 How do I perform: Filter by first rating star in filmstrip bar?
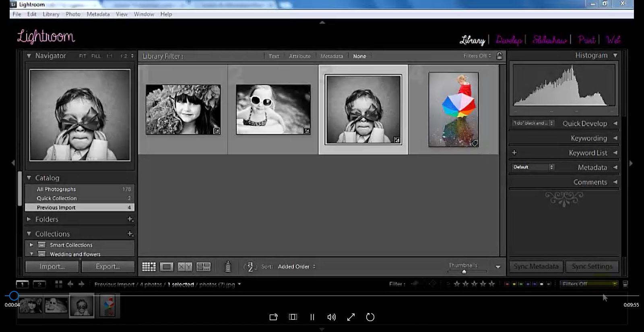[457, 284]
